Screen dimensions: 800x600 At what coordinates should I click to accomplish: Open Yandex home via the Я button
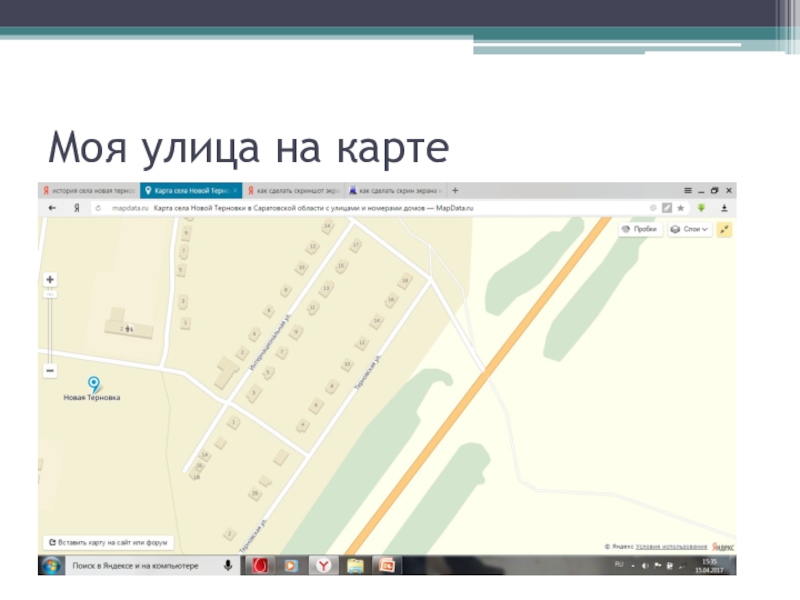tap(76, 208)
